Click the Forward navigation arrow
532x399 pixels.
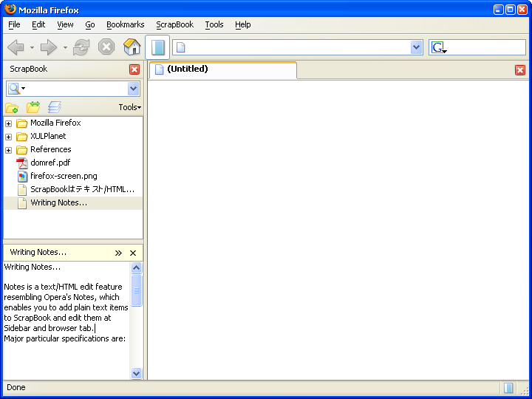[49, 47]
